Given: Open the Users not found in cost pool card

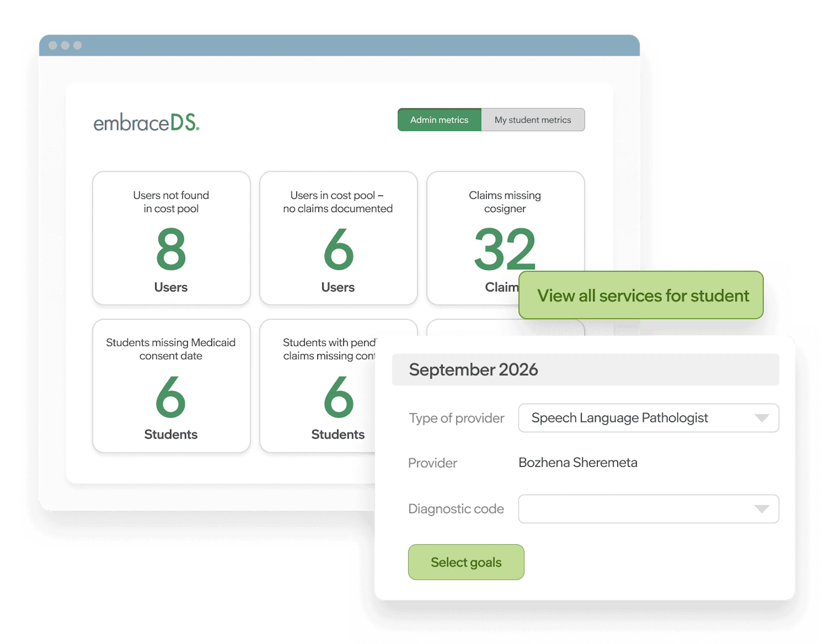Looking at the screenshot, I should 171,238.
